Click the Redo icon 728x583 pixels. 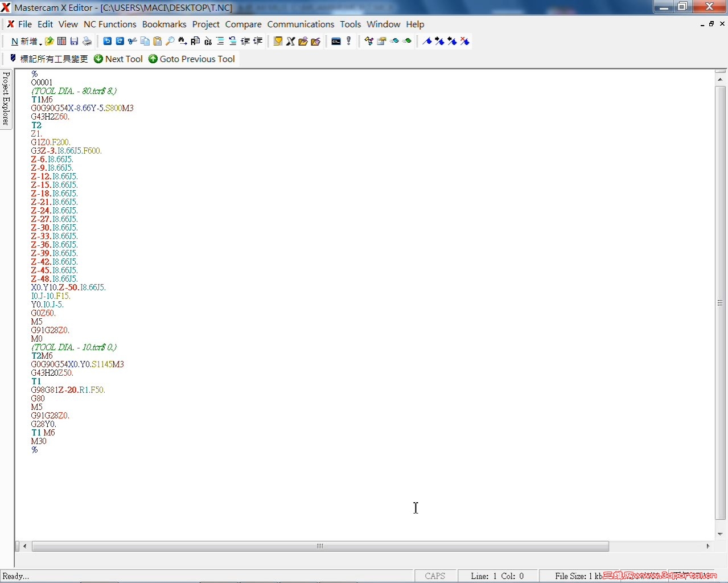(x=120, y=41)
